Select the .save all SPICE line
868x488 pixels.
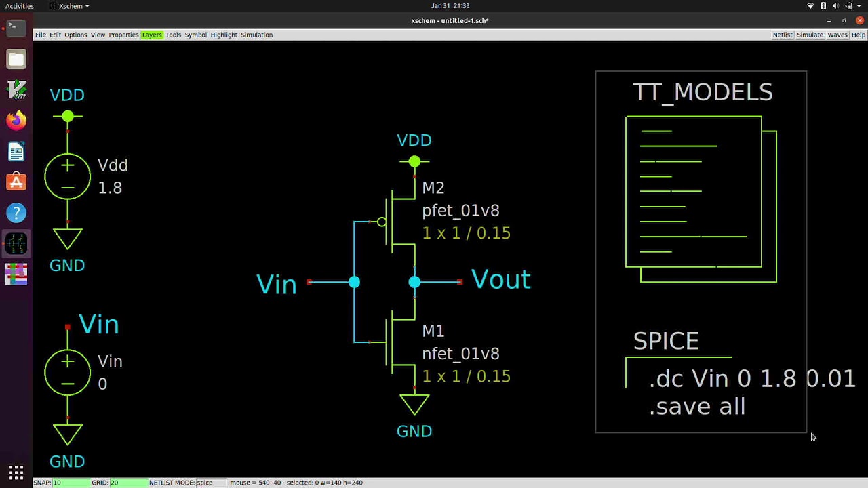click(x=697, y=406)
